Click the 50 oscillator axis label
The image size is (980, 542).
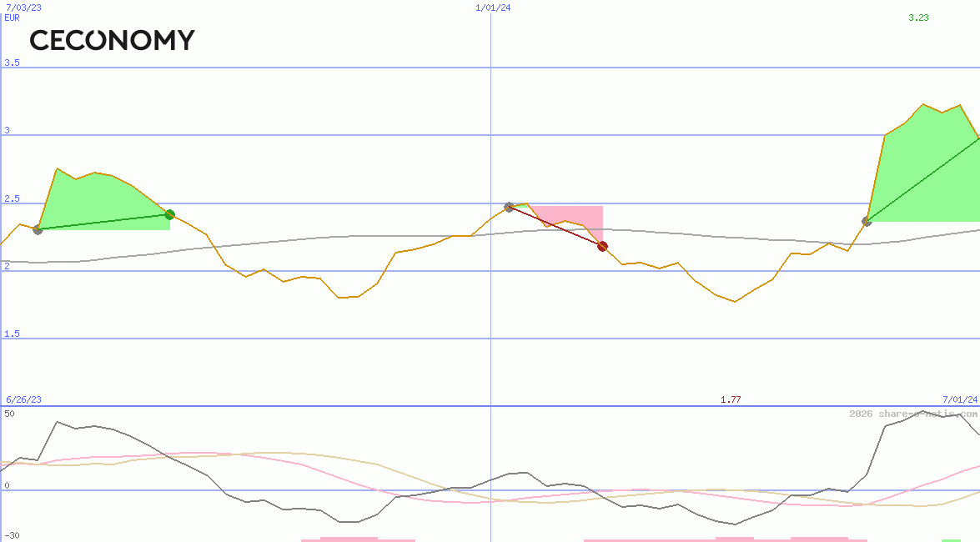9,414
